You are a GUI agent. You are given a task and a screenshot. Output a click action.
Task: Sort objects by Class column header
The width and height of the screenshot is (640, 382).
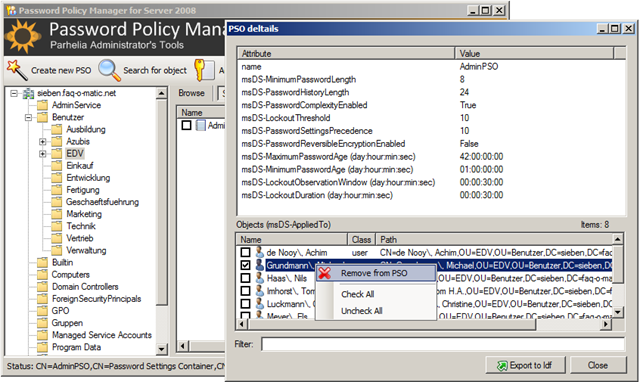click(x=361, y=240)
